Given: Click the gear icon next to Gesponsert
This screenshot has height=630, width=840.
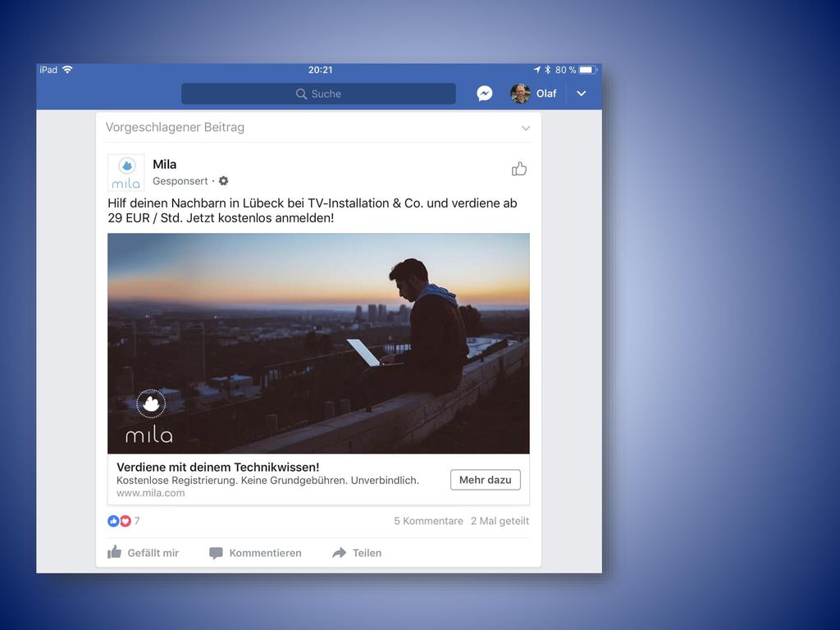Looking at the screenshot, I should tap(223, 181).
